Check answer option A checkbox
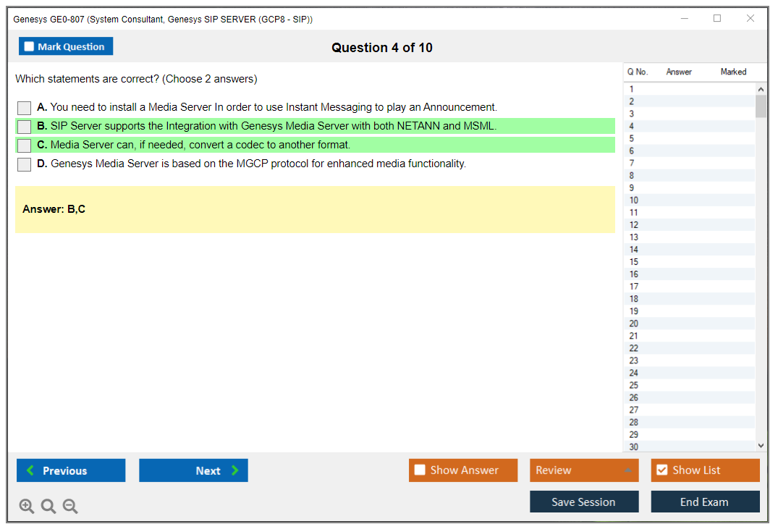778x532 pixels. point(25,108)
